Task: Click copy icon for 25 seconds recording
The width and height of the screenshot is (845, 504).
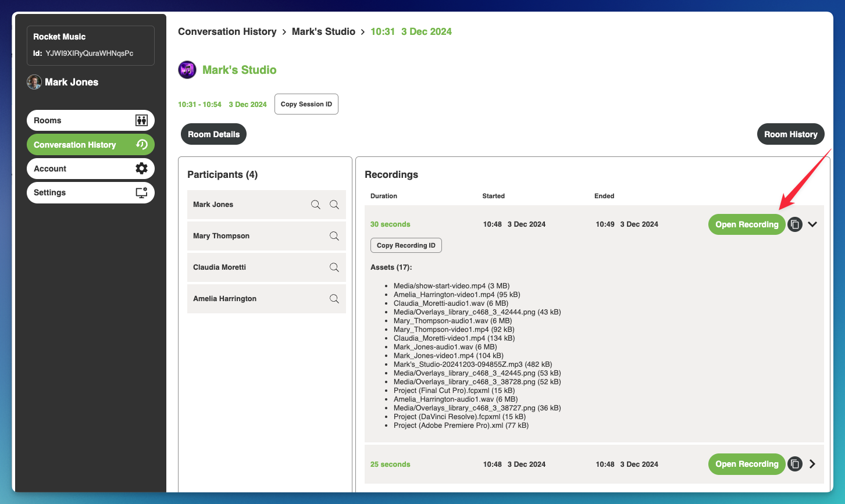Action: (795, 464)
